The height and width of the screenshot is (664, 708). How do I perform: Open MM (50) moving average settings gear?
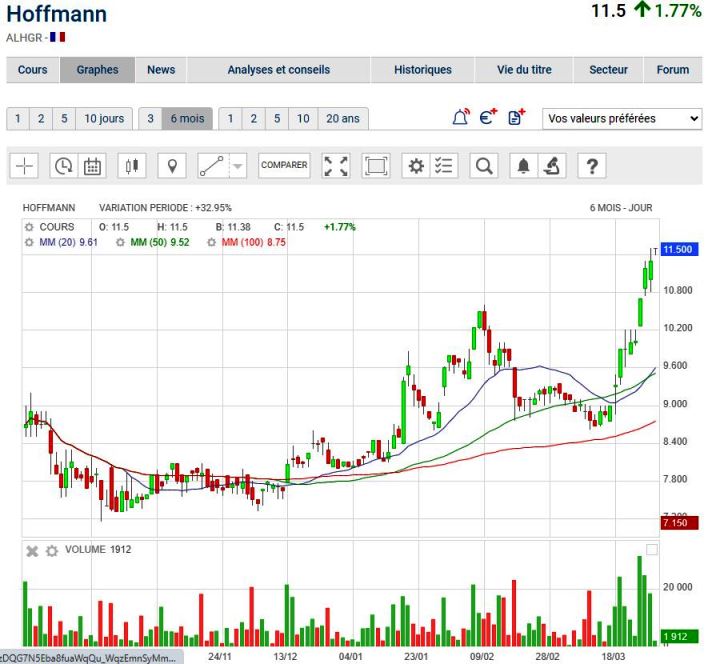[120, 242]
